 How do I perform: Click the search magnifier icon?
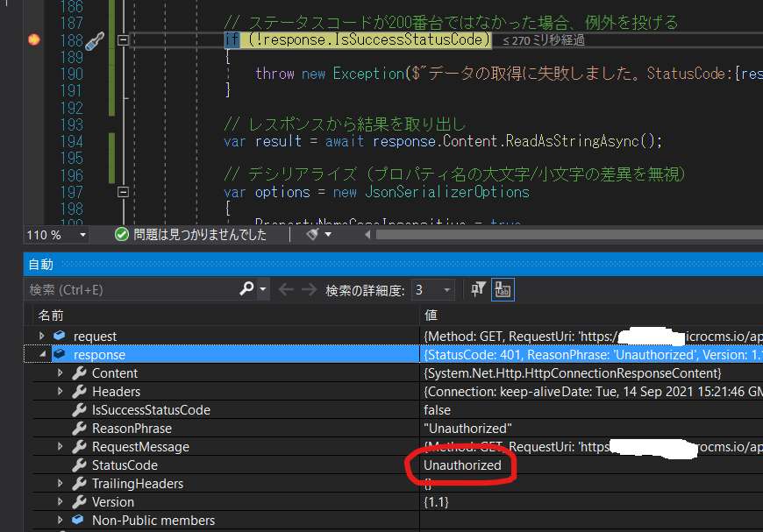pos(246,289)
